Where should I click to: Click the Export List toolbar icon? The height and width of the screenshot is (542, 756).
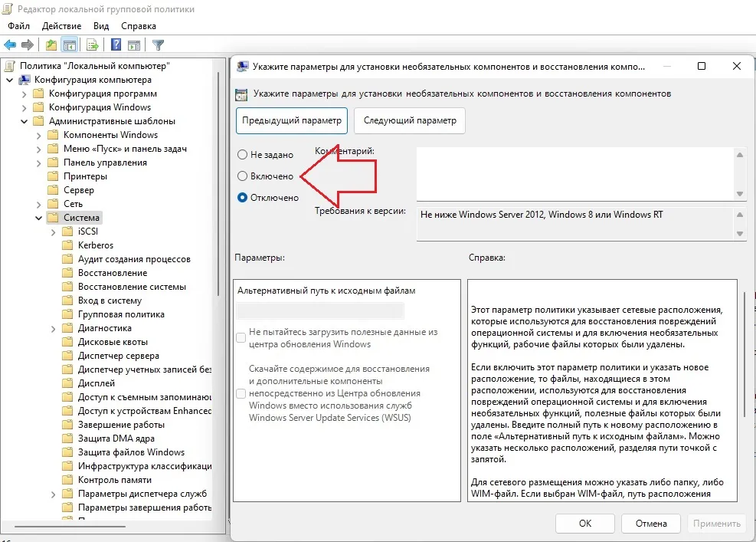click(93, 45)
